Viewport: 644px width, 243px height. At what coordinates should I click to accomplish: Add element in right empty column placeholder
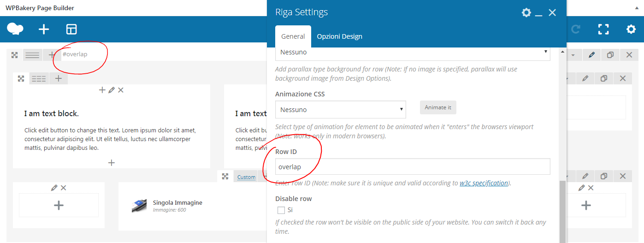point(585,205)
